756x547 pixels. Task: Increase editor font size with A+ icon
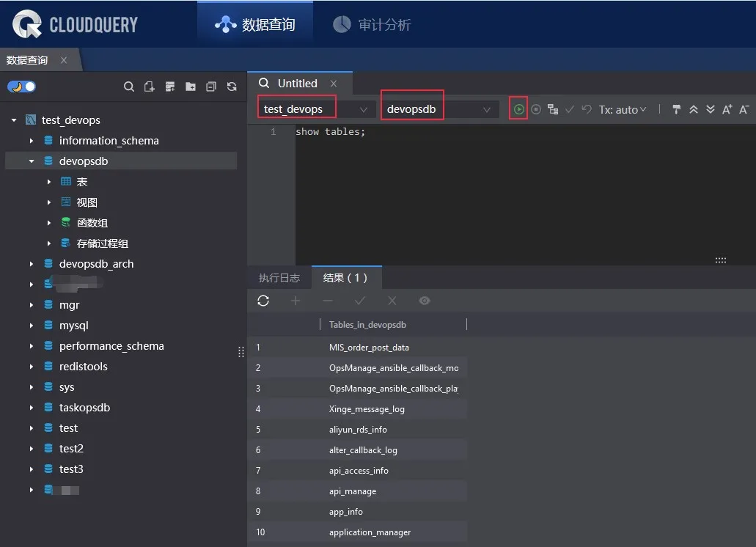click(x=727, y=109)
